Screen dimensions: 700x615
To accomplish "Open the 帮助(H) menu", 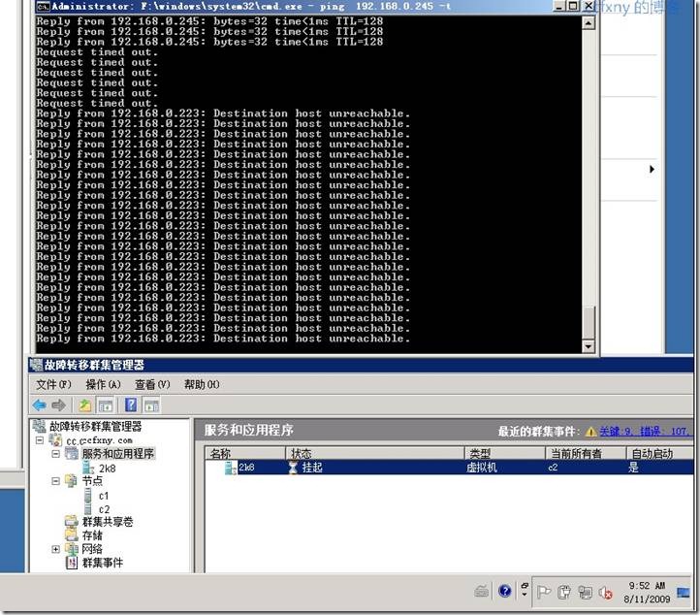I will tap(202, 384).
